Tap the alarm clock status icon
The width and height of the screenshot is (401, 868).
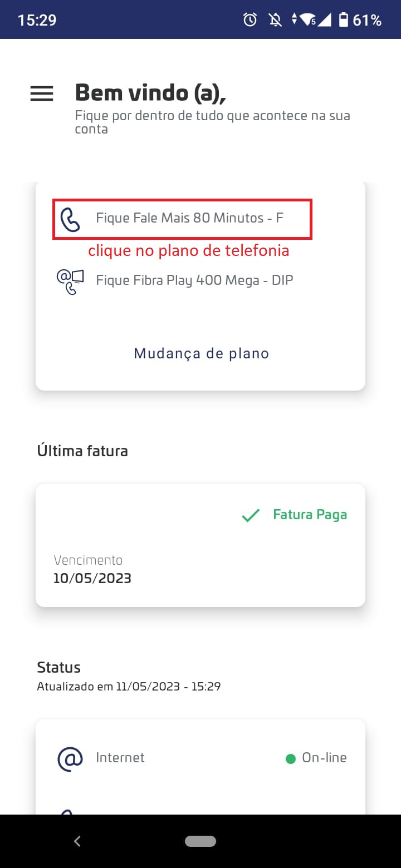[251, 20]
